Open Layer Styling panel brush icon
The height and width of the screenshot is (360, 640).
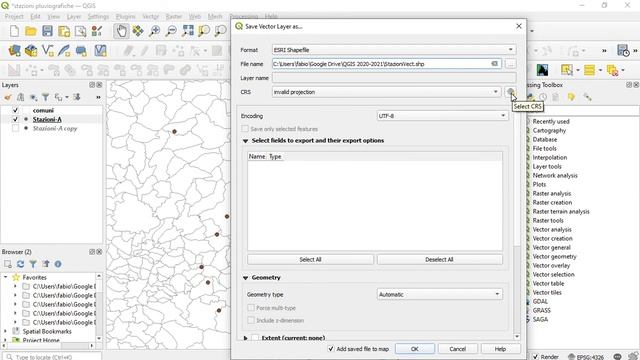(7, 97)
